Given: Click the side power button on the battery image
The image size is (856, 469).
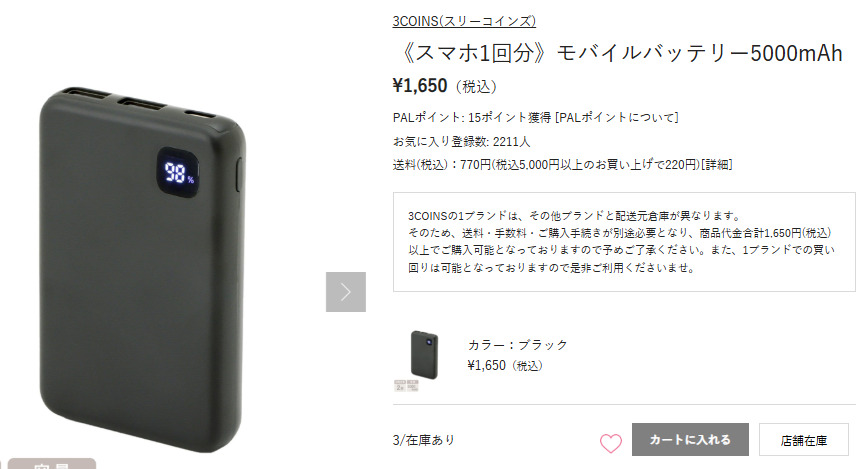Looking at the screenshot, I should click(238, 175).
